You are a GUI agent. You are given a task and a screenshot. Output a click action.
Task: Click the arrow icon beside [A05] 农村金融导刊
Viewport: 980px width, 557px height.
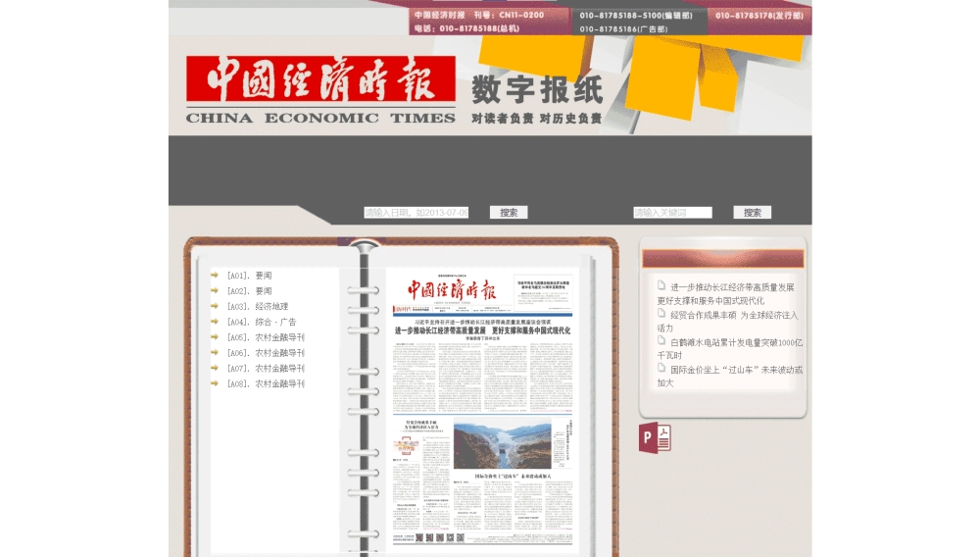pyautogui.click(x=215, y=337)
